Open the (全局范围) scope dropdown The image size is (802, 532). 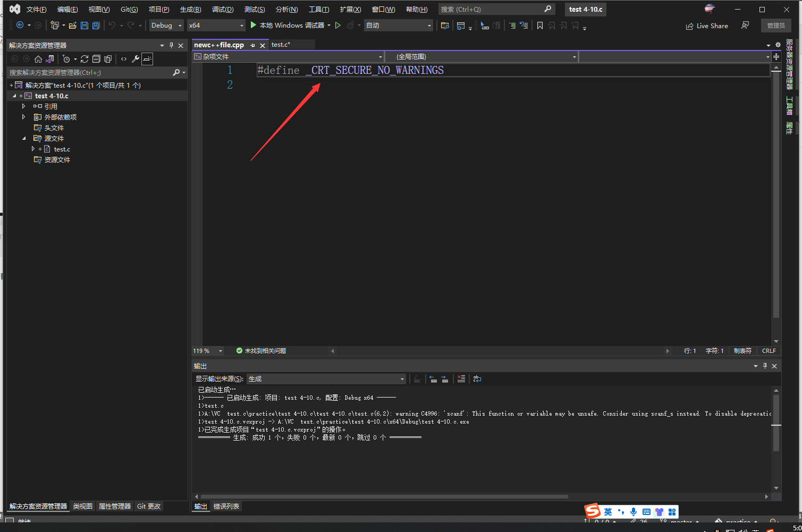(x=481, y=56)
